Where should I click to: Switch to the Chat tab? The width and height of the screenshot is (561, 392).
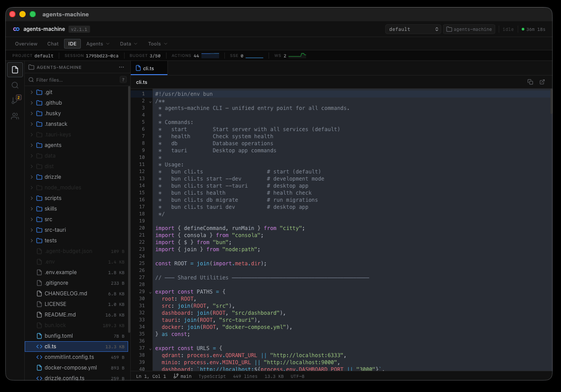click(53, 43)
